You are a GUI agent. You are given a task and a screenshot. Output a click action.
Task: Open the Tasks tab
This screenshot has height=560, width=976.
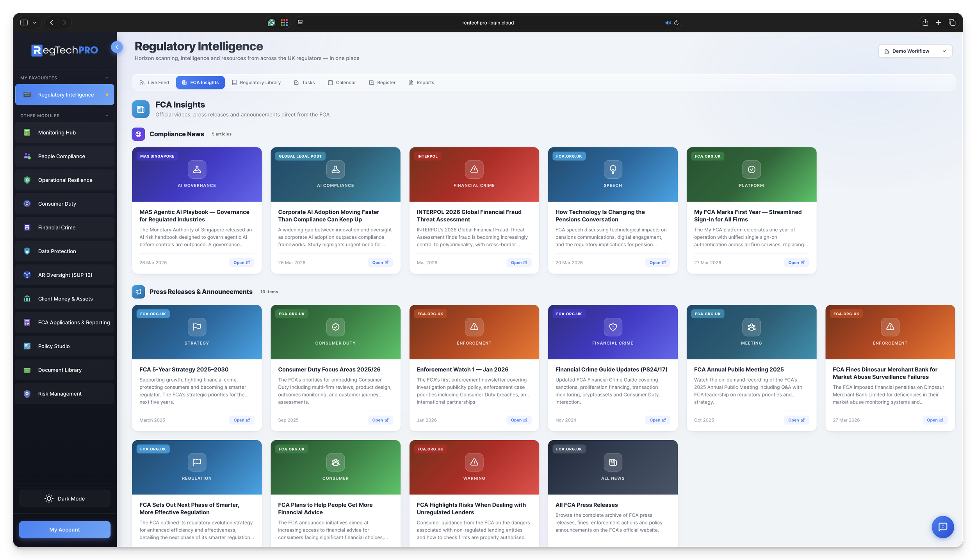[305, 83]
